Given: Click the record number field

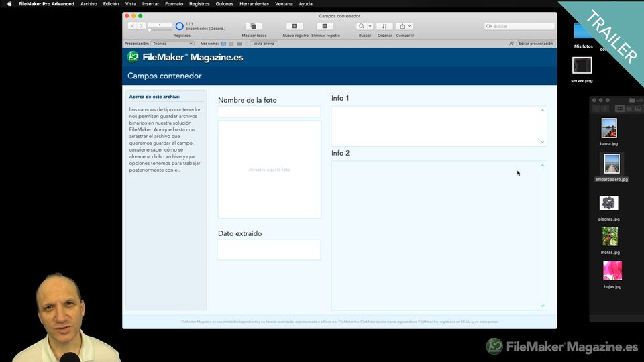Looking at the screenshot, I should (x=160, y=25).
